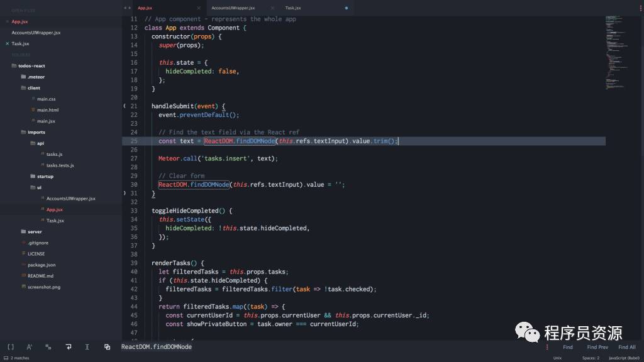Click the Find Prev button
The width and height of the screenshot is (644, 362).
click(597, 347)
